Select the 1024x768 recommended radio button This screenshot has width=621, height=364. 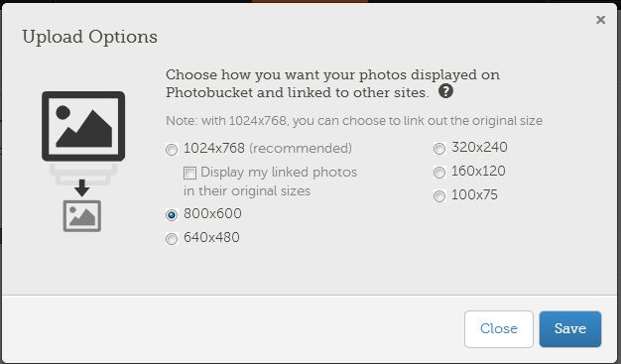tap(172, 150)
